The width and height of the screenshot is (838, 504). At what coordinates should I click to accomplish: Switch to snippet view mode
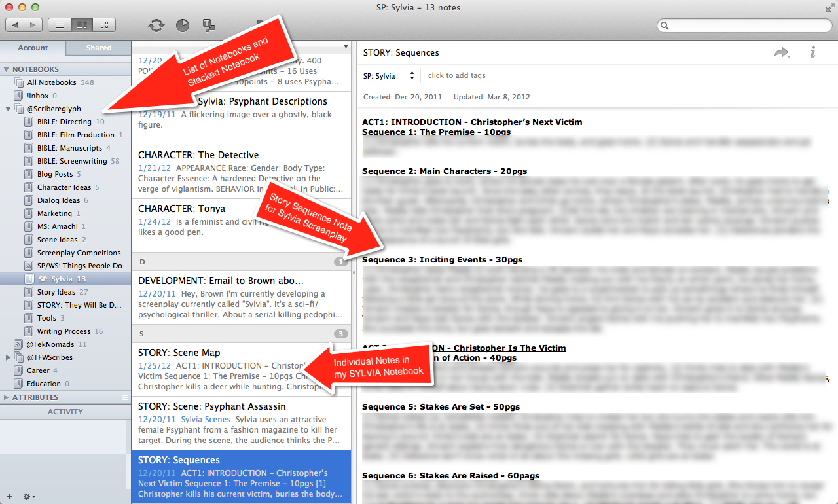[82, 25]
